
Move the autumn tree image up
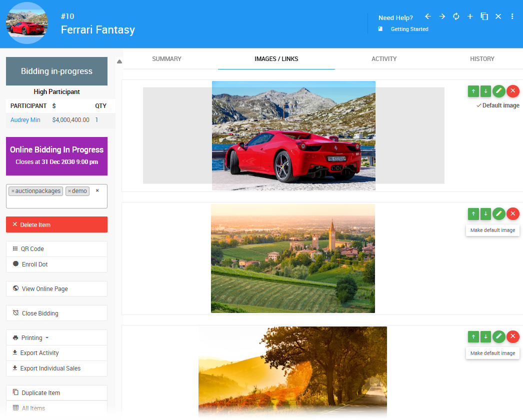point(473,336)
